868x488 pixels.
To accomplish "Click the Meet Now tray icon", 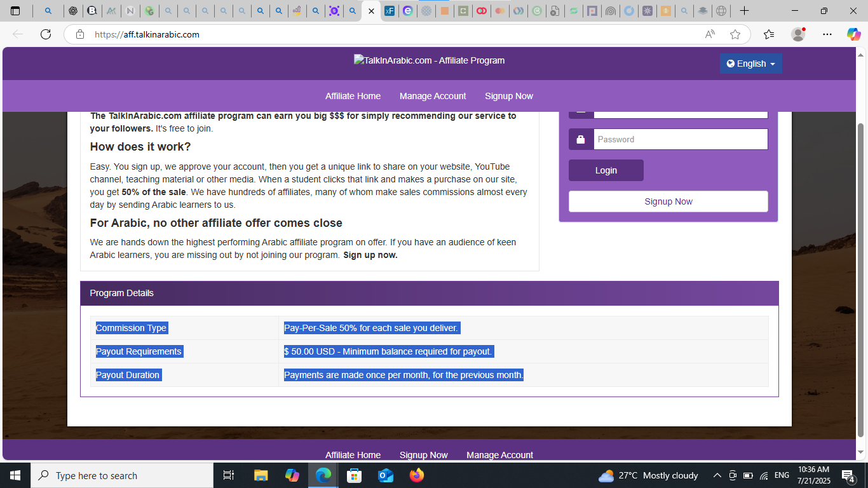I will 733,475.
